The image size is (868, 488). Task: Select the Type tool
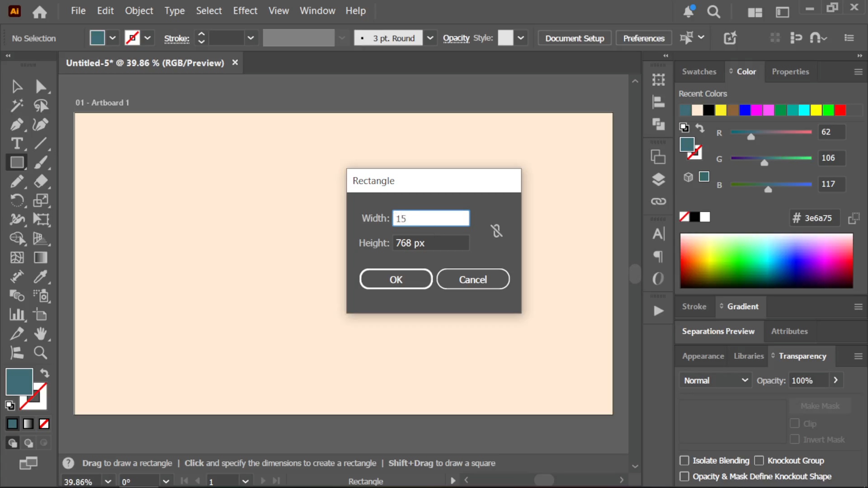click(17, 143)
